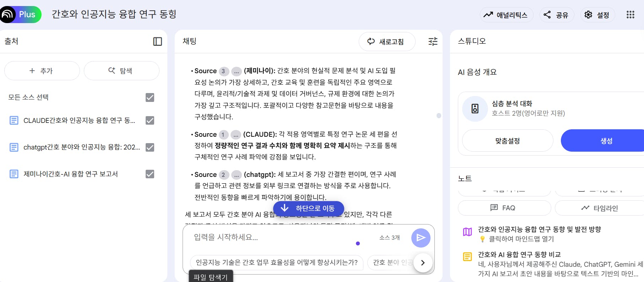The image size is (644, 282).
Task: Click the yellow note icon for 동향 비교
Action: point(467,256)
